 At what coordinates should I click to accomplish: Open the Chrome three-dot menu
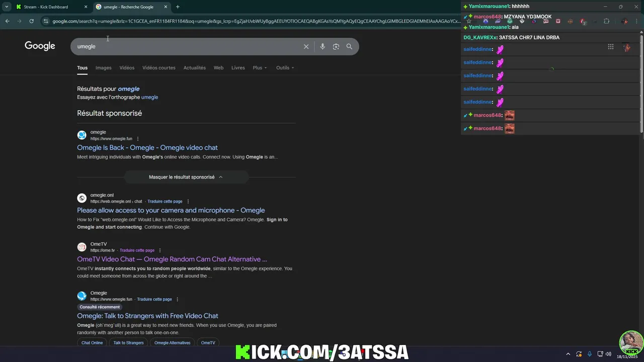click(x=637, y=21)
